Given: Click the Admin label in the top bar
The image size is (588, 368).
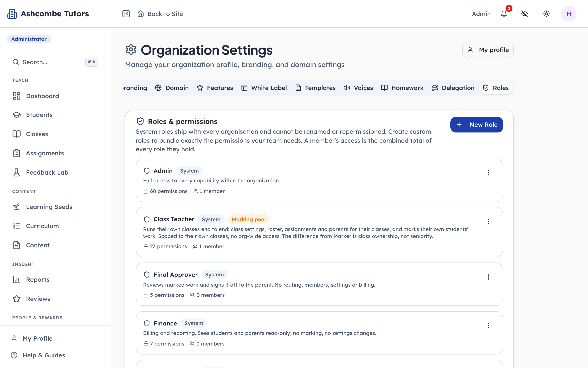Looking at the screenshot, I should point(481,14).
